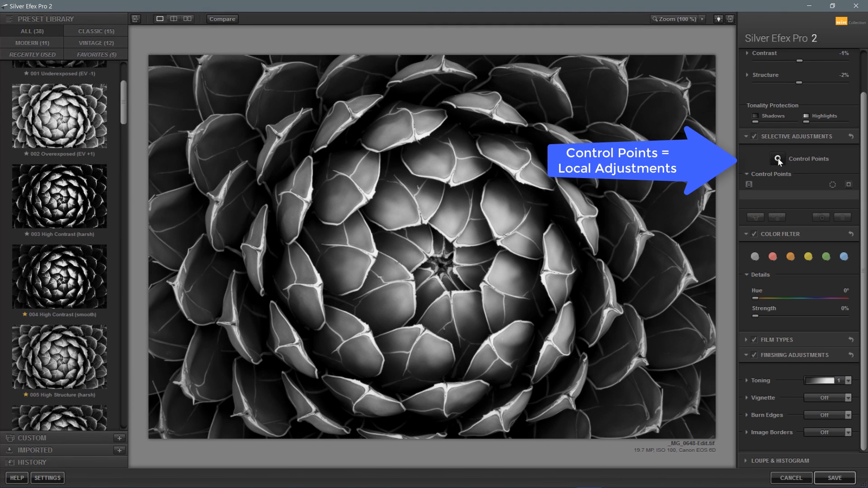Select single image view mode
This screenshot has height=488, width=868.
click(x=160, y=19)
